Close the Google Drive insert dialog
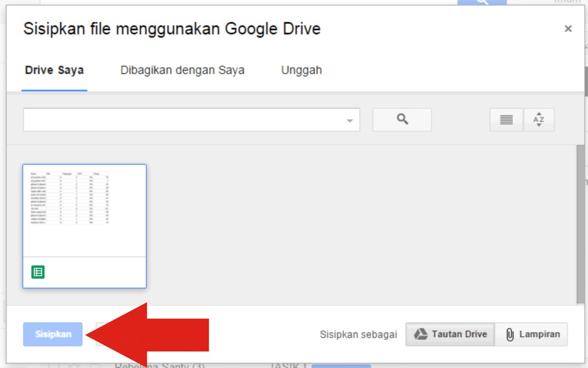The image size is (588, 368). tap(568, 29)
